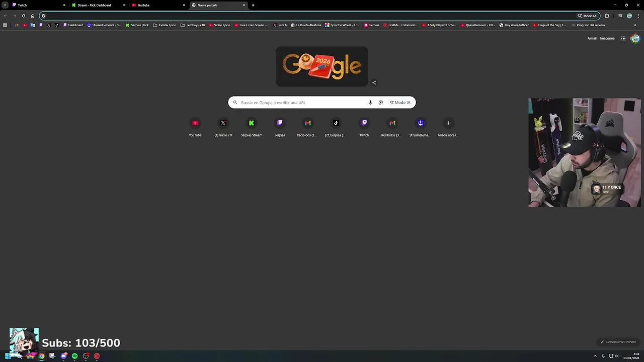The height and width of the screenshot is (362, 644).
Task: Open the StreamElements bookmark
Action: (104, 25)
